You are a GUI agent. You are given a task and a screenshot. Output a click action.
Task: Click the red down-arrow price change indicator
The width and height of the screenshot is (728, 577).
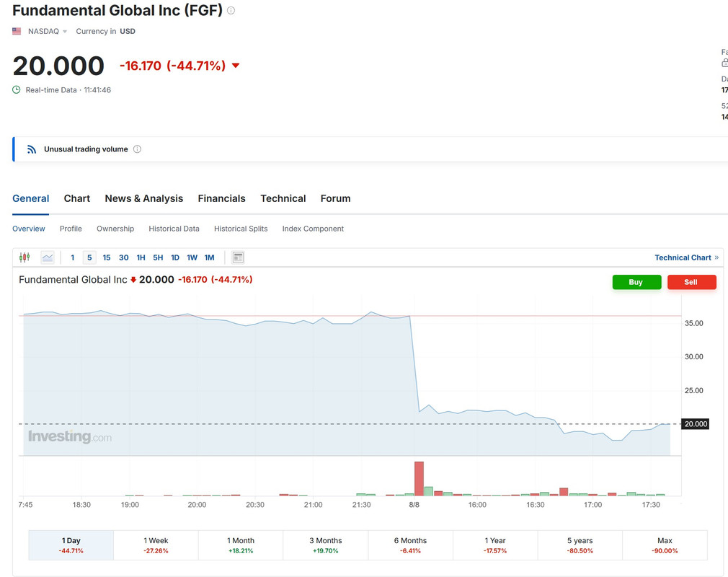pos(236,66)
